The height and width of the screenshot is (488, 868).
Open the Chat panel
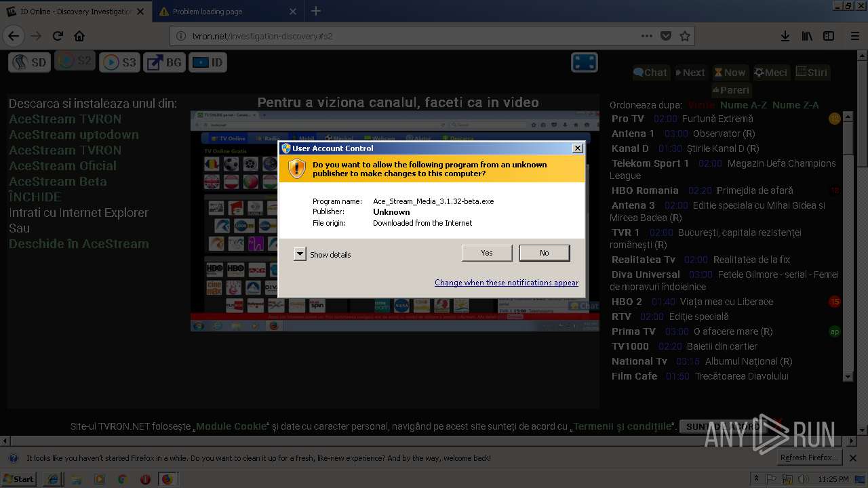[651, 73]
